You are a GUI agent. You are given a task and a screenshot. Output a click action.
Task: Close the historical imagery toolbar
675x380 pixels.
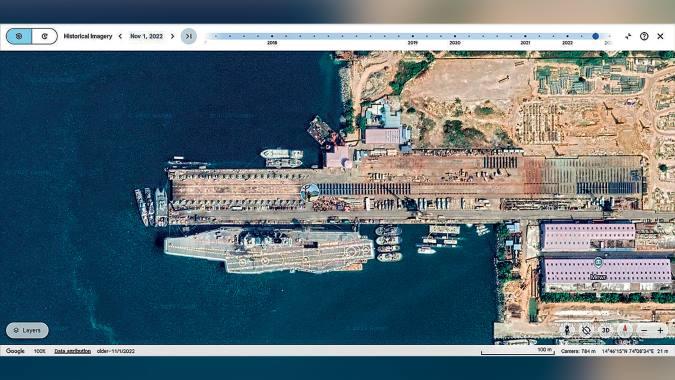660,36
